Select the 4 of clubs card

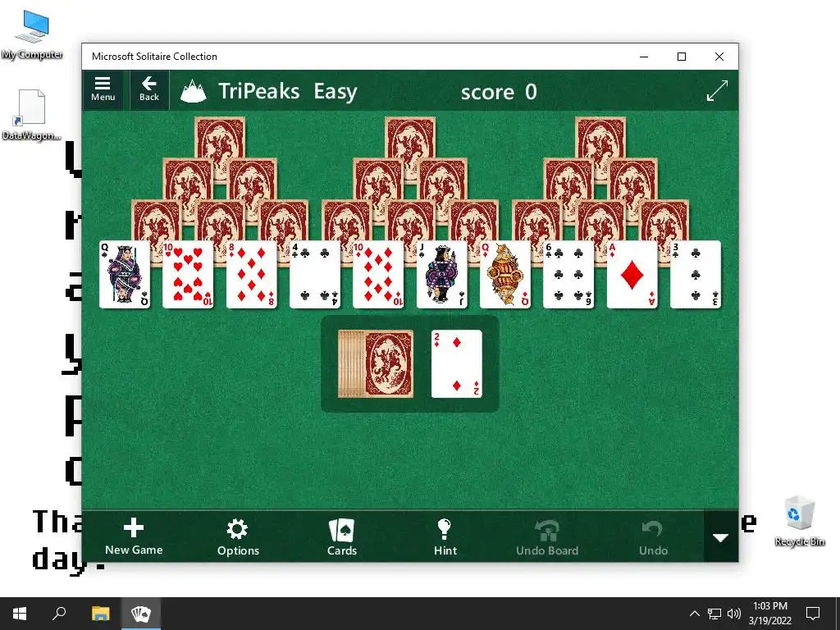coord(314,275)
